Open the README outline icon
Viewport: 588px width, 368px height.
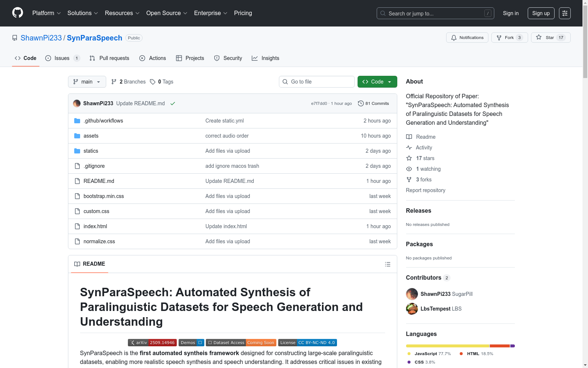coord(387,264)
